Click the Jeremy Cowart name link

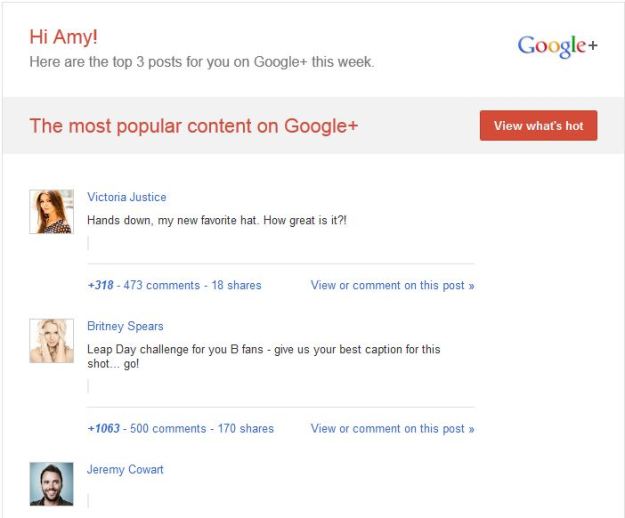(x=125, y=470)
